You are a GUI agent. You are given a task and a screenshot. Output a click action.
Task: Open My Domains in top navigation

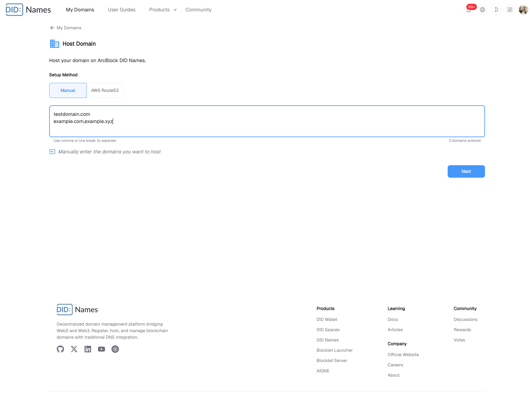click(x=80, y=10)
